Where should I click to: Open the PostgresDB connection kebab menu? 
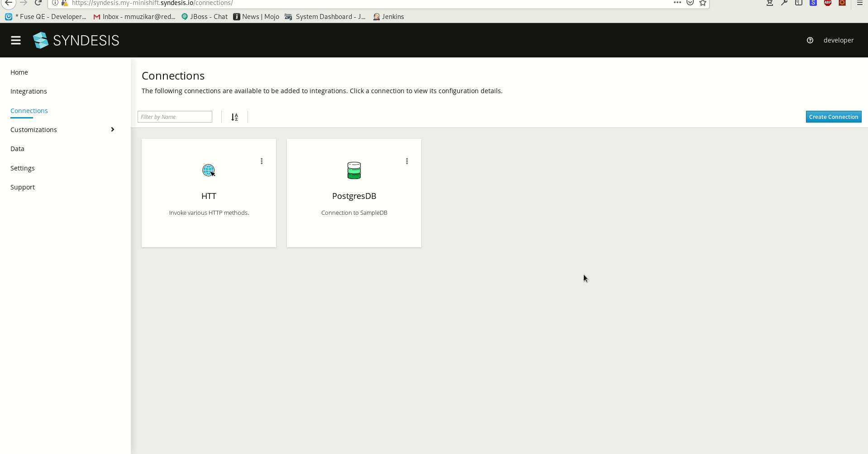click(407, 161)
